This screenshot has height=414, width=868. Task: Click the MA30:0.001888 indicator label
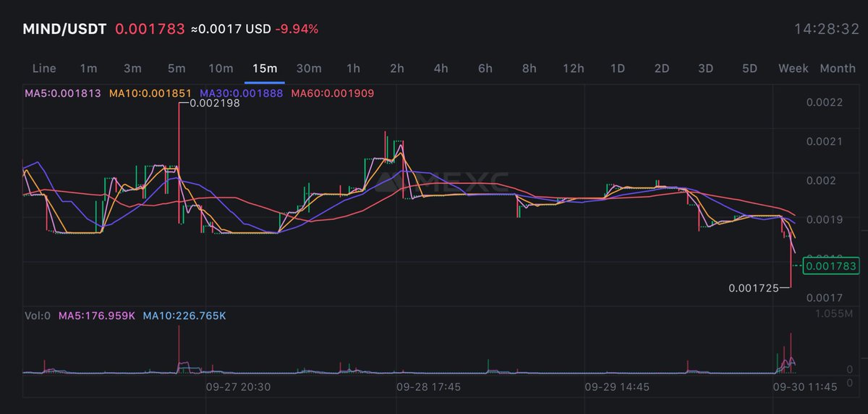(242, 93)
